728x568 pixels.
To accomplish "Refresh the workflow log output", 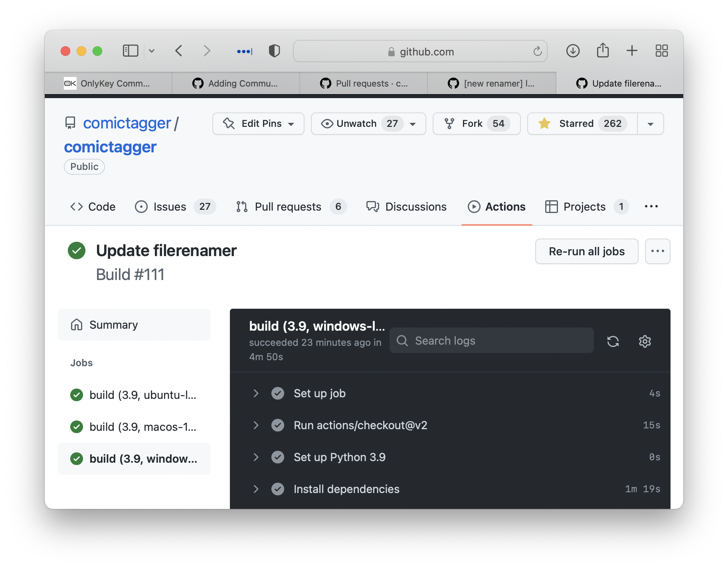I will click(613, 341).
